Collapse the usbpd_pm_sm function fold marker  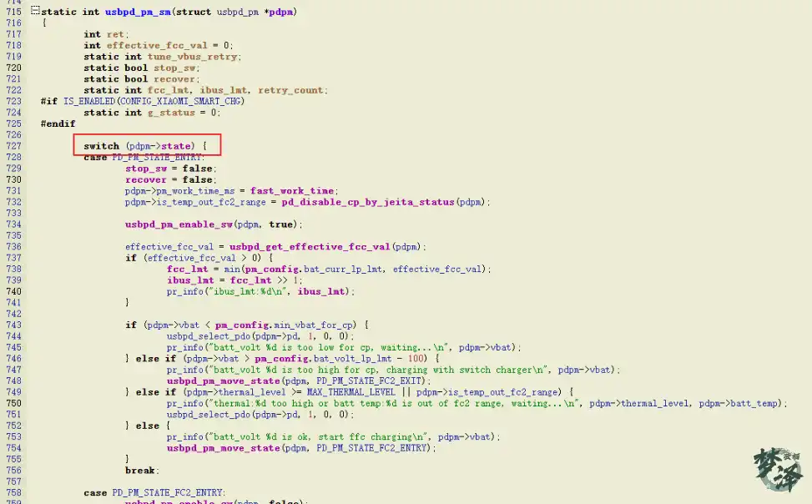coord(34,12)
